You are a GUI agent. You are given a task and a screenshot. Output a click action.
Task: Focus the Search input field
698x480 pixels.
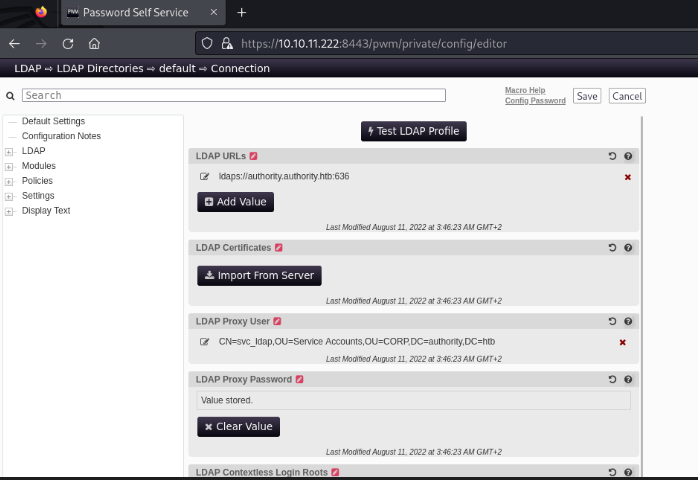233,96
